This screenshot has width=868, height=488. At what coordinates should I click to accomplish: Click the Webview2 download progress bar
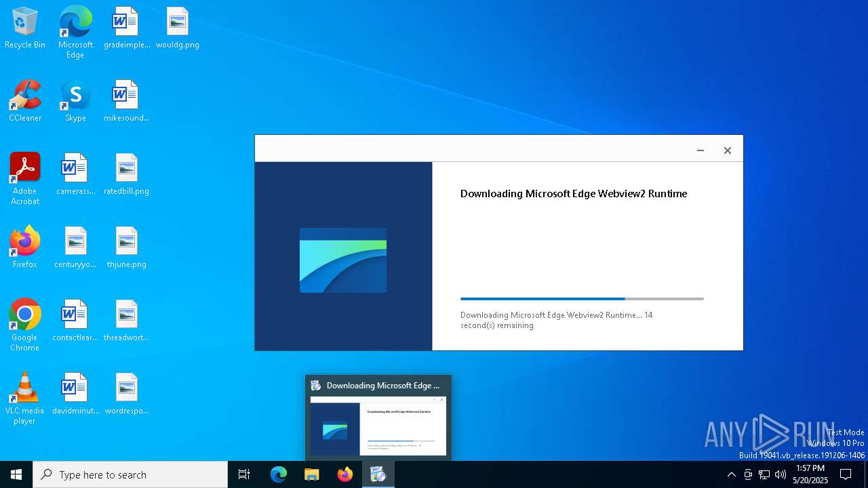click(582, 298)
